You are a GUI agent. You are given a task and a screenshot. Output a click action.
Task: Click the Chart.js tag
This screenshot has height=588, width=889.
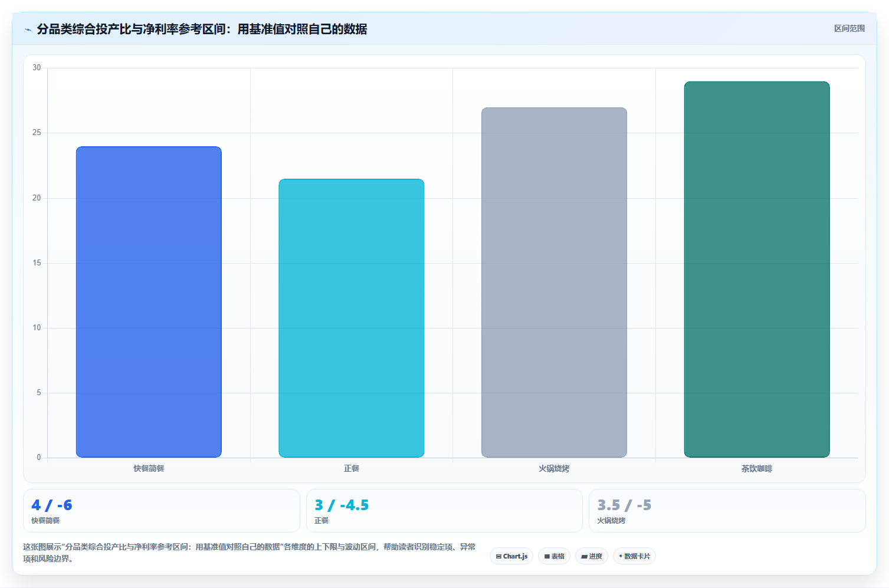[511, 556]
